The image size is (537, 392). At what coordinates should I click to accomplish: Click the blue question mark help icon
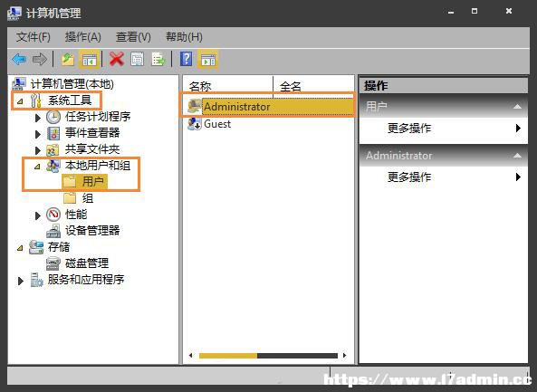[186, 59]
